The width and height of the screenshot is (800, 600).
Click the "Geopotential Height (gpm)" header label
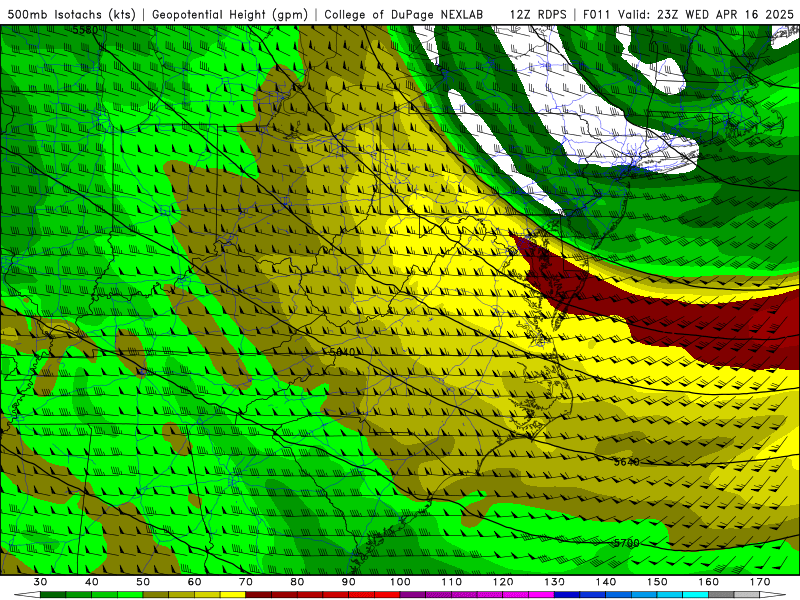click(230, 14)
